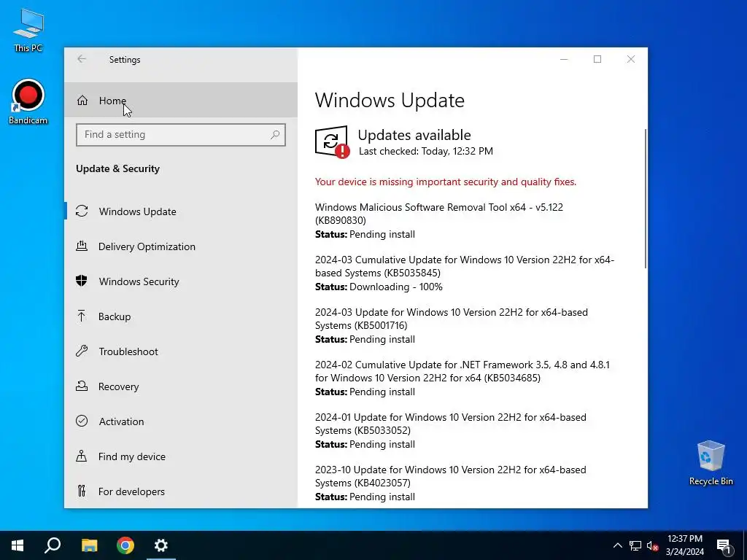Select Windows Update in sidebar

tap(181, 211)
